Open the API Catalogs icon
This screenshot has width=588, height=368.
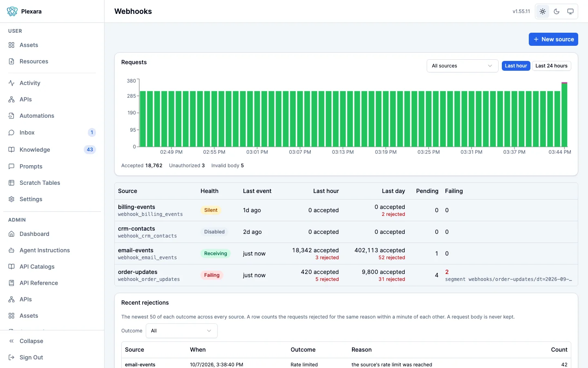11,267
